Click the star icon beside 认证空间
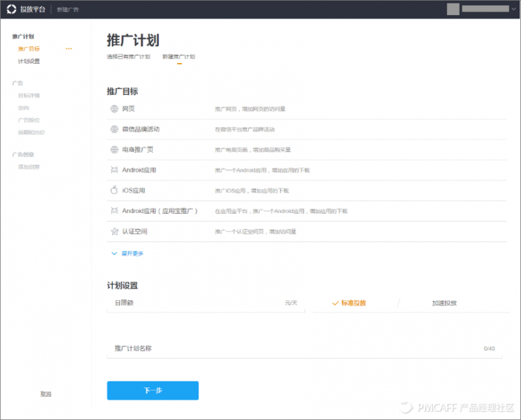The width and height of the screenshot is (521, 420). (x=115, y=231)
